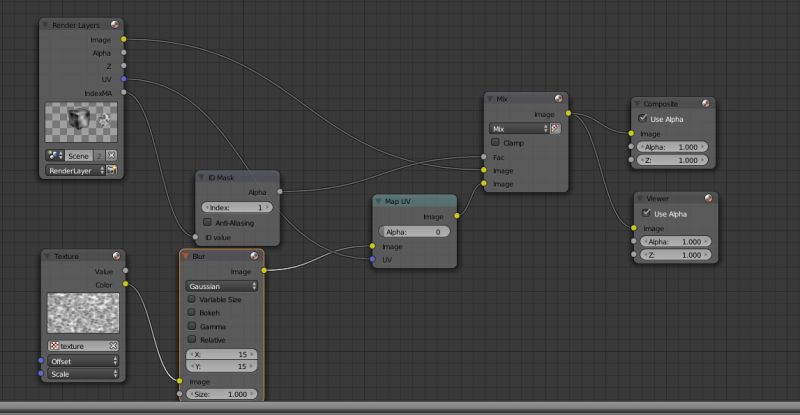
Task: Click the Alpha output socket of ID Mask
Action: click(x=280, y=191)
